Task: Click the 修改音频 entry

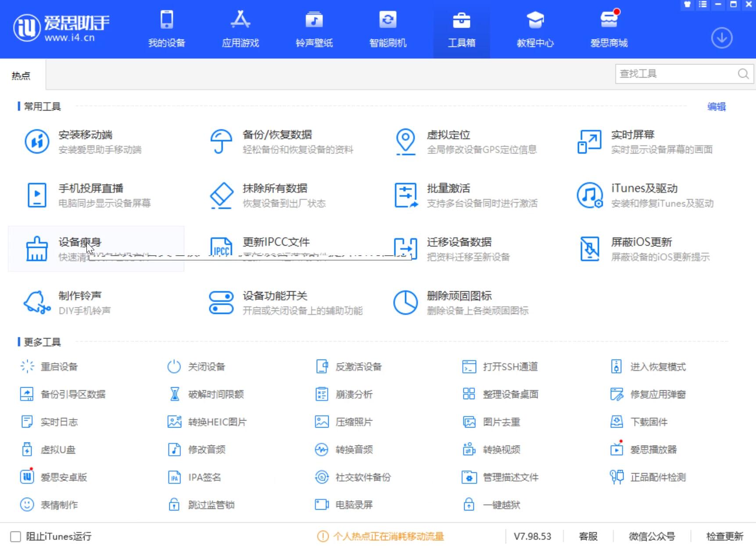Action: tap(197, 449)
